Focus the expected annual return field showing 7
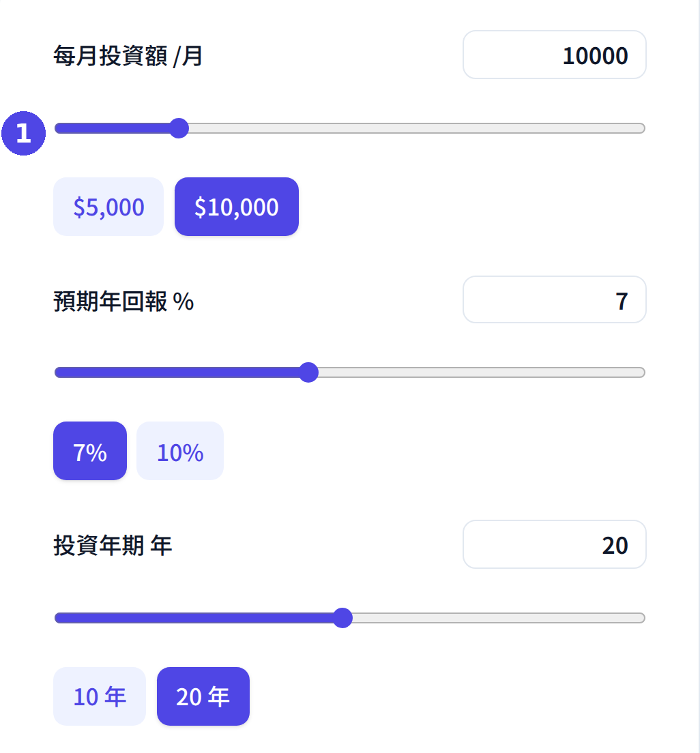The image size is (700, 753). pos(555,299)
